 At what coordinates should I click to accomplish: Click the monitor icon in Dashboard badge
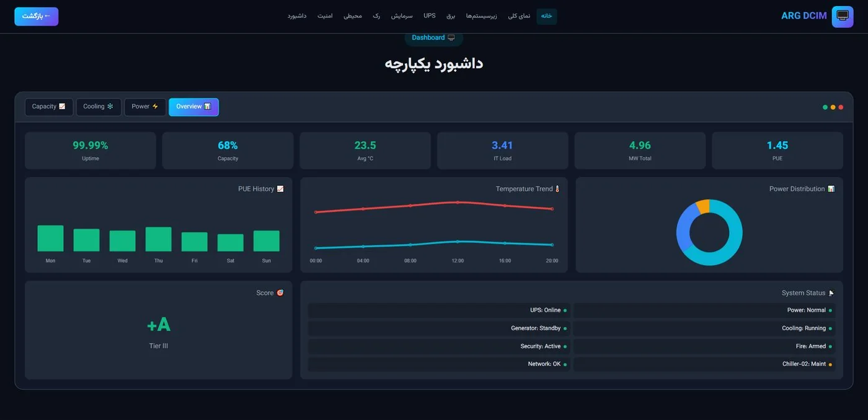tap(451, 38)
